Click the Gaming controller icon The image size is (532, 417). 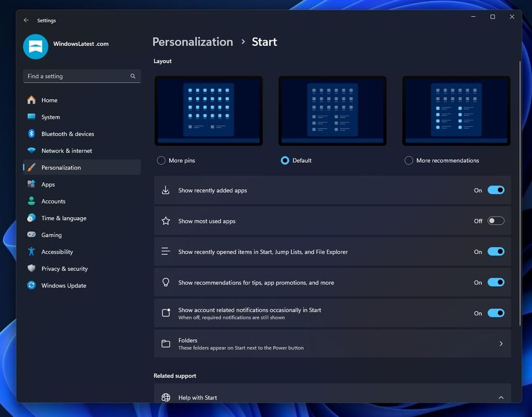click(31, 235)
